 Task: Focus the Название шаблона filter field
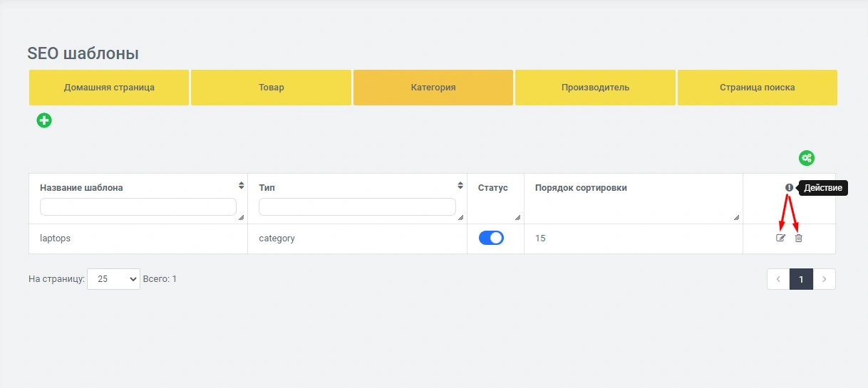pyautogui.click(x=138, y=206)
